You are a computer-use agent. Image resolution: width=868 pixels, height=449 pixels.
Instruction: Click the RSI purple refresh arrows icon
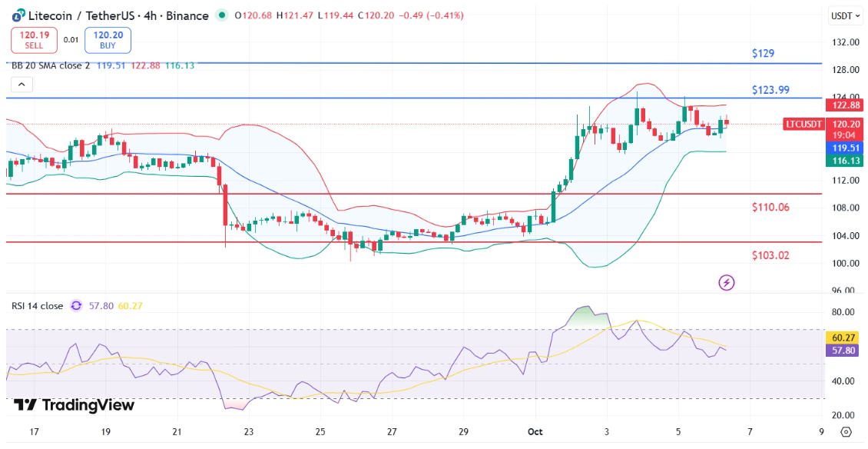pos(76,306)
